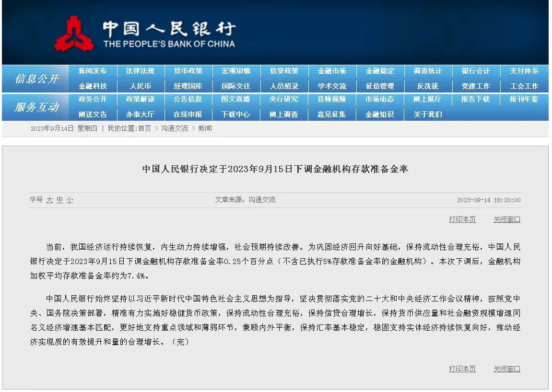The width and height of the screenshot is (552, 392).
Task: Set font size to 小
Action: point(70,200)
